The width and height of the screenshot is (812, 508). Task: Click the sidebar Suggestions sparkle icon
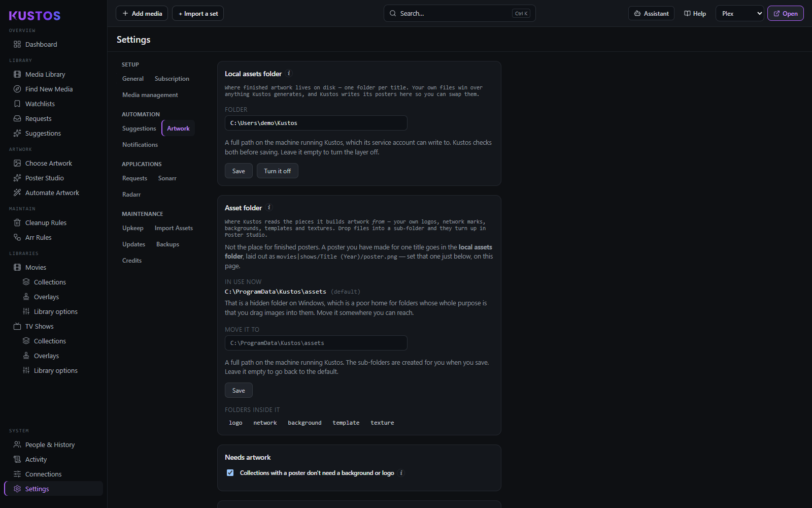17,133
